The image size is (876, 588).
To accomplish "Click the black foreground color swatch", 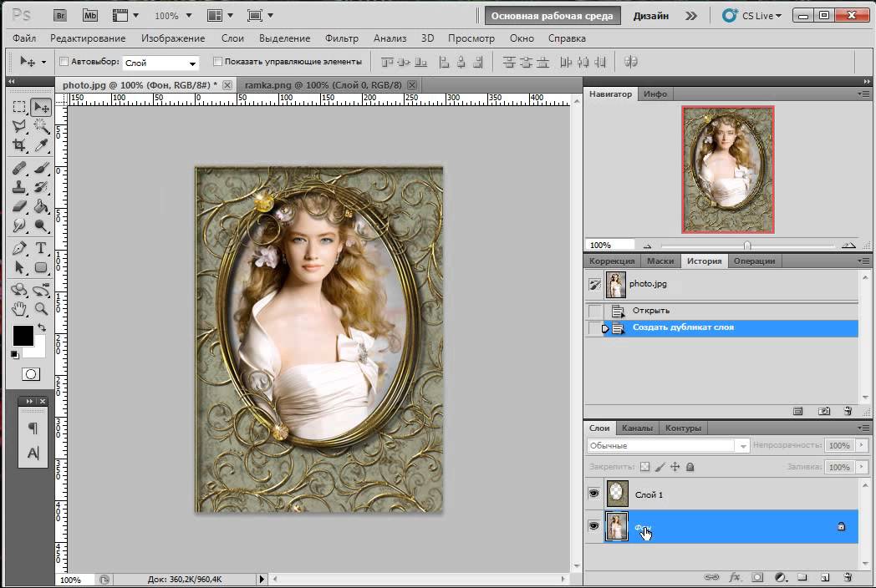I will point(23,336).
